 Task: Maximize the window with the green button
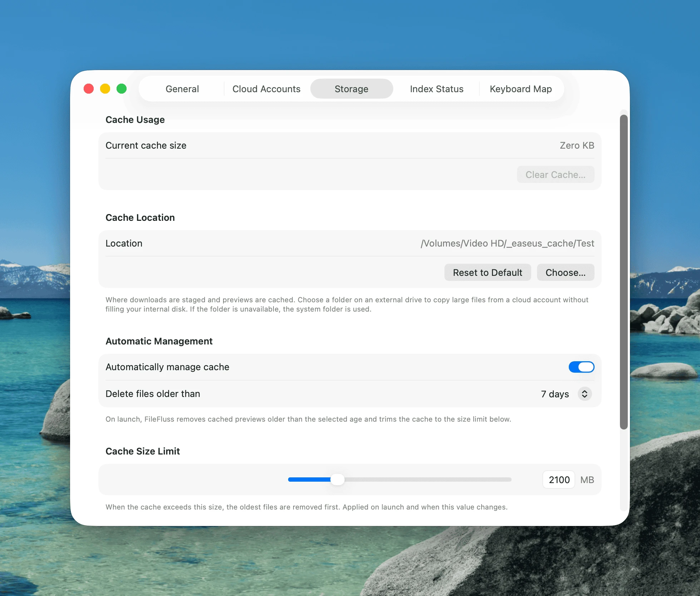(x=122, y=89)
